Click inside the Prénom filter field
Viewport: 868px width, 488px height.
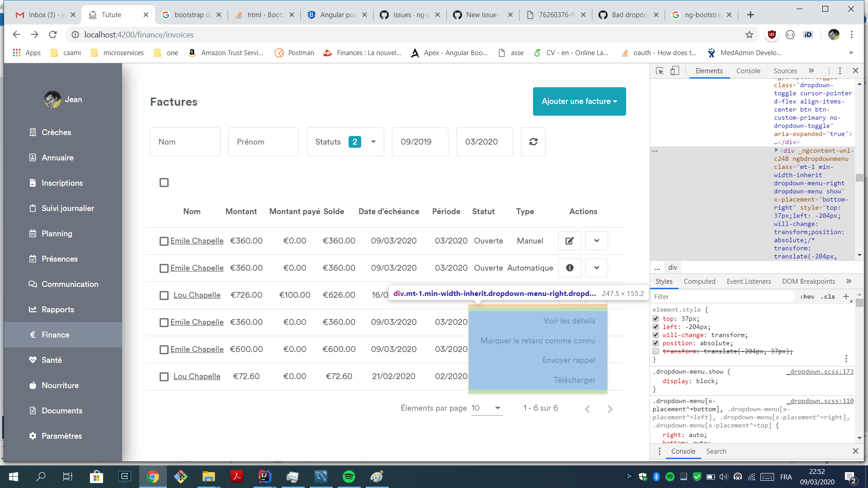[x=263, y=141]
